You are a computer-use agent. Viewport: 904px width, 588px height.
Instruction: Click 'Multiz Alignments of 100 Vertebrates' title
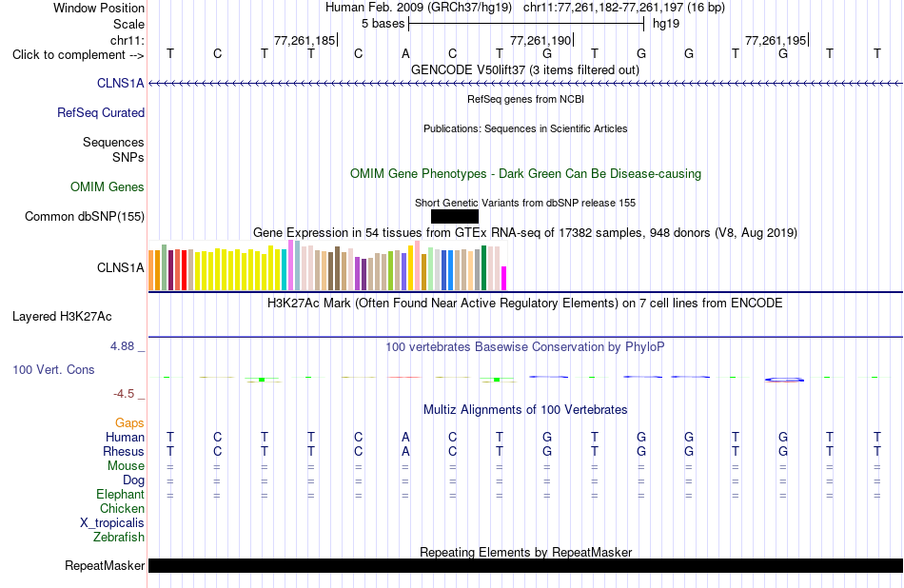(x=525, y=410)
